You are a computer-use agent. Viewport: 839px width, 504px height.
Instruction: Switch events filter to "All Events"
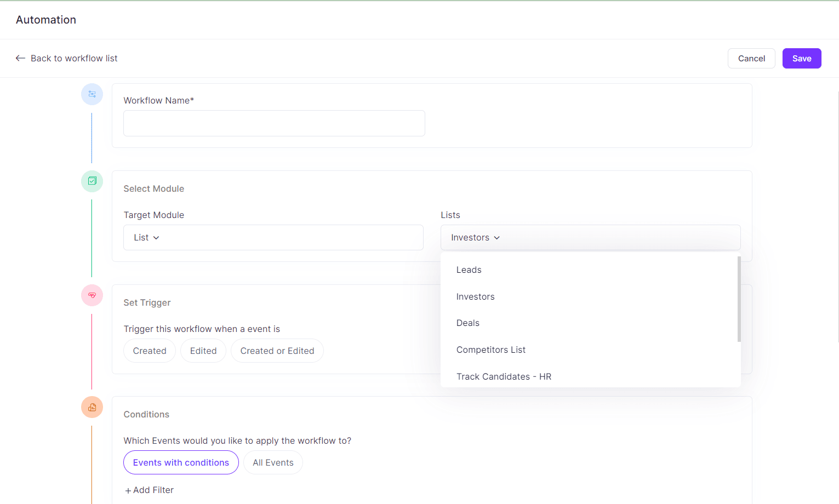(x=272, y=462)
